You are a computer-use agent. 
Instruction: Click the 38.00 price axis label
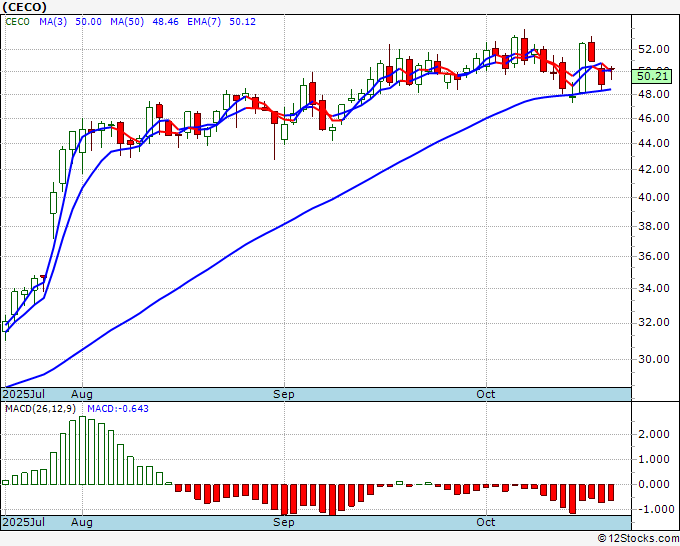654,226
